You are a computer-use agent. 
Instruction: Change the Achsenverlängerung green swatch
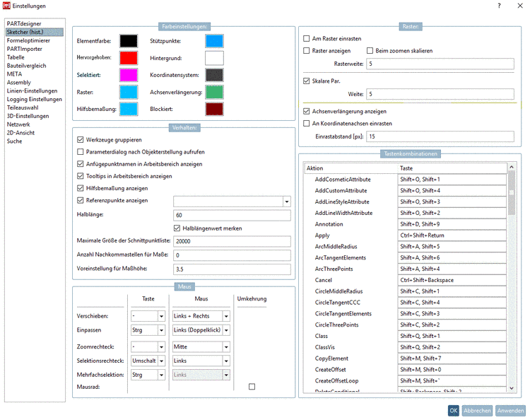214,92
